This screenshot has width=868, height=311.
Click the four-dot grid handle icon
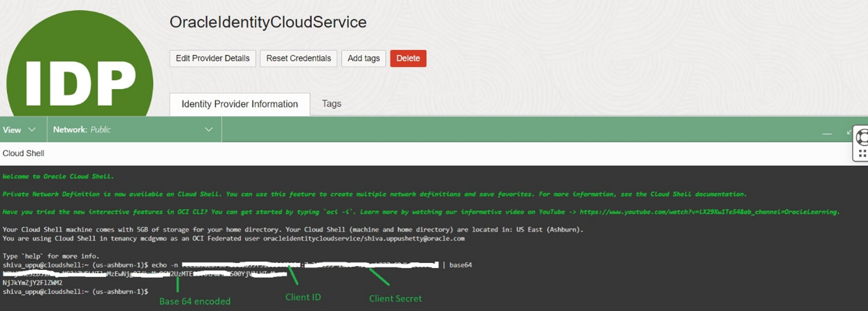(862, 153)
